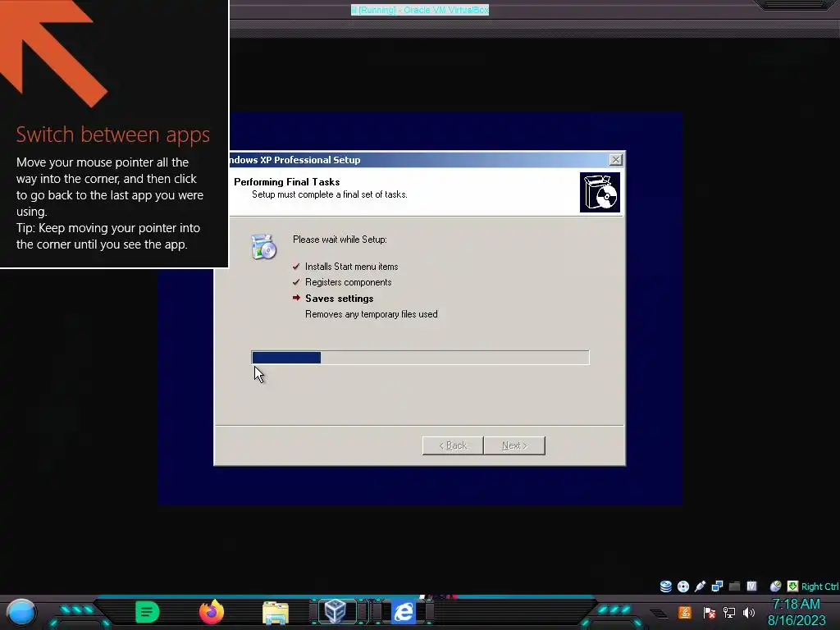The height and width of the screenshot is (630, 840).
Task: Open the green chat app taskbar icon
Action: pyautogui.click(x=148, y=612)
